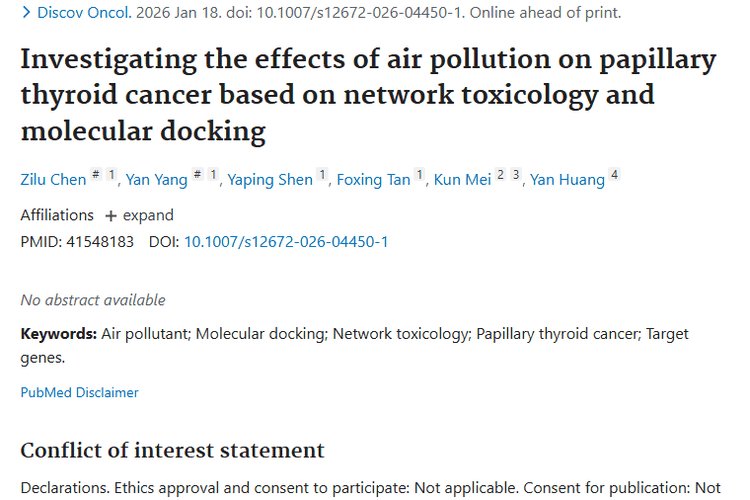Select author Foxing Tan
The width and height of the screenshot is (750, 500).
coord(373,180)
